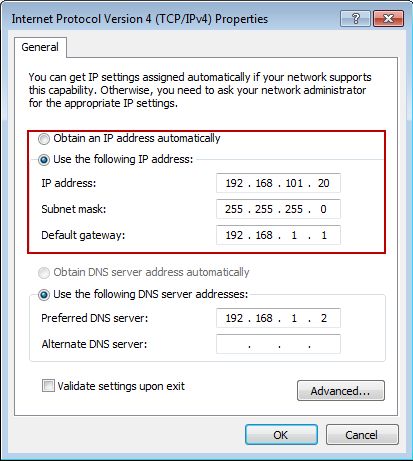413x461 pixels.
Task: Click the help question mark button
Action: (355, 18)
